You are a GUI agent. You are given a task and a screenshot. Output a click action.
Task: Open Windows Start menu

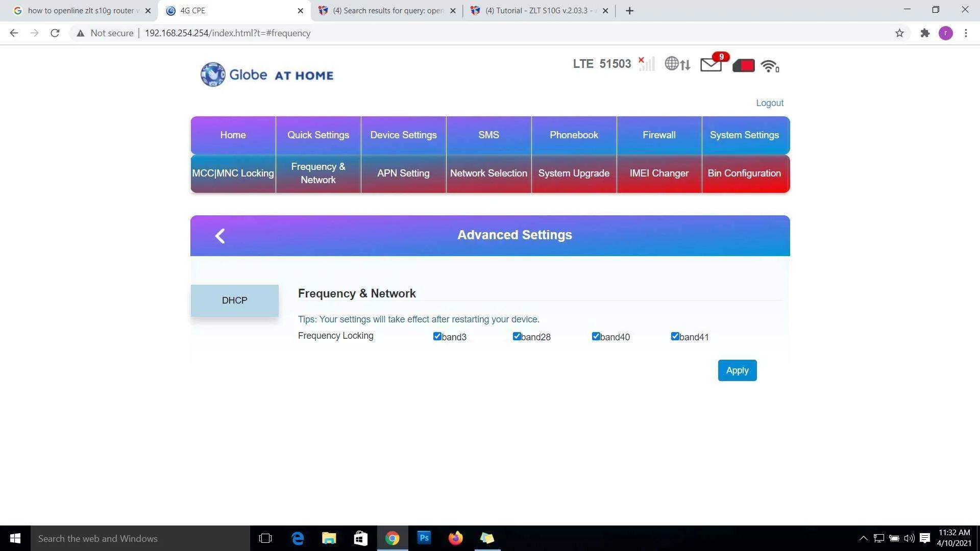(x=15, y=538)
